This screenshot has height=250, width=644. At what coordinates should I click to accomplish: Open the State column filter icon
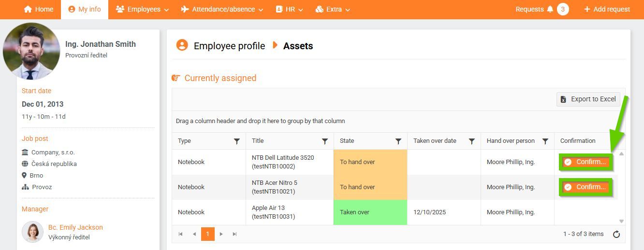pyautogui.click(x=398, y=141)
